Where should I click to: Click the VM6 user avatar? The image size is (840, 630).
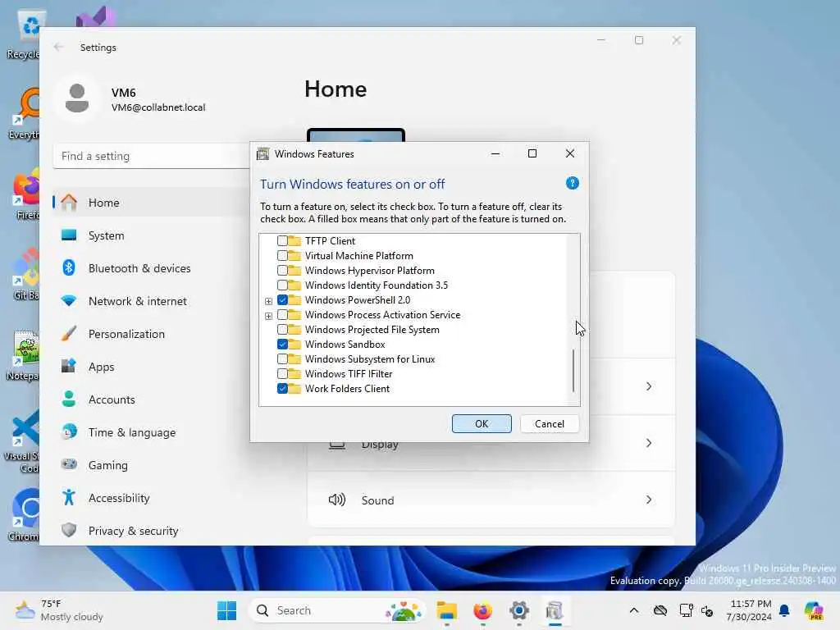77,98
